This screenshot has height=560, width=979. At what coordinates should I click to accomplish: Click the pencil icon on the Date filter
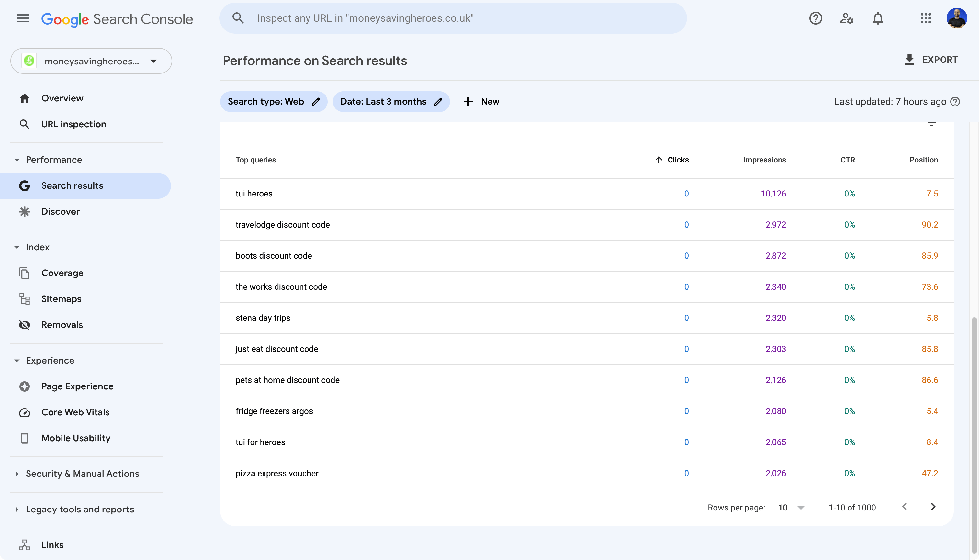click(439, 102)
